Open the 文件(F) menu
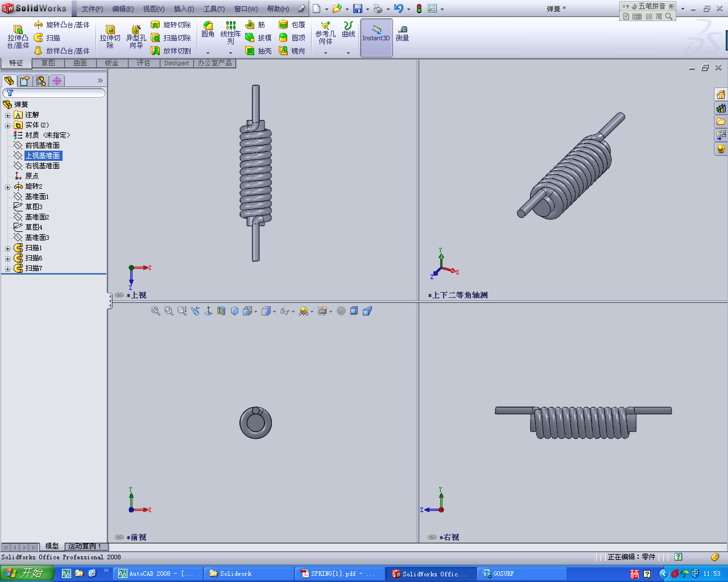Image resolution: width=728 pixels, height=582 pixels. [x=92, y=9]
